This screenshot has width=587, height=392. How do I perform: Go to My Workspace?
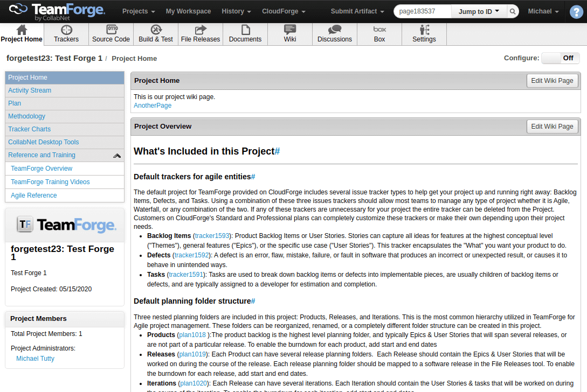click(188, 12)
